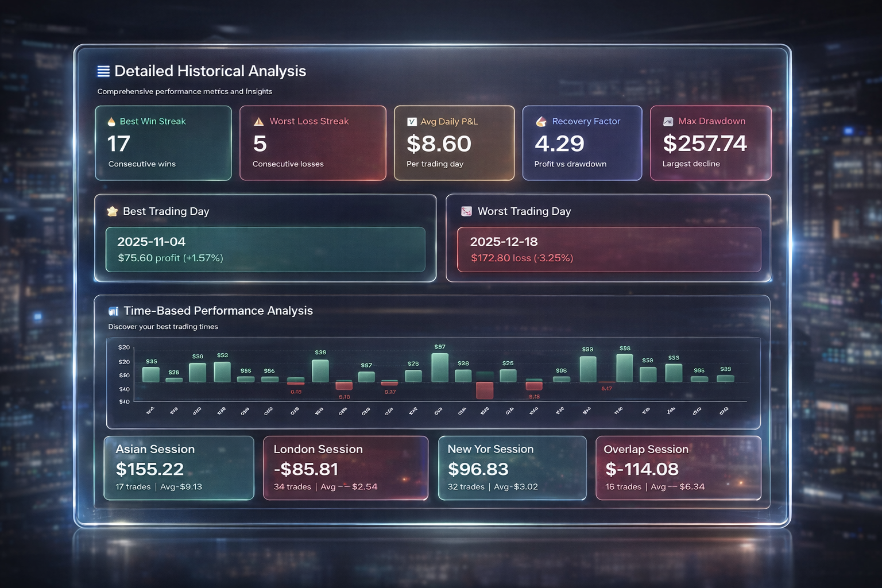The width and height of the screenshot is (882, 588).
Task: Select the chart icon next to Max Drawdown
Action: coord(667,121)
